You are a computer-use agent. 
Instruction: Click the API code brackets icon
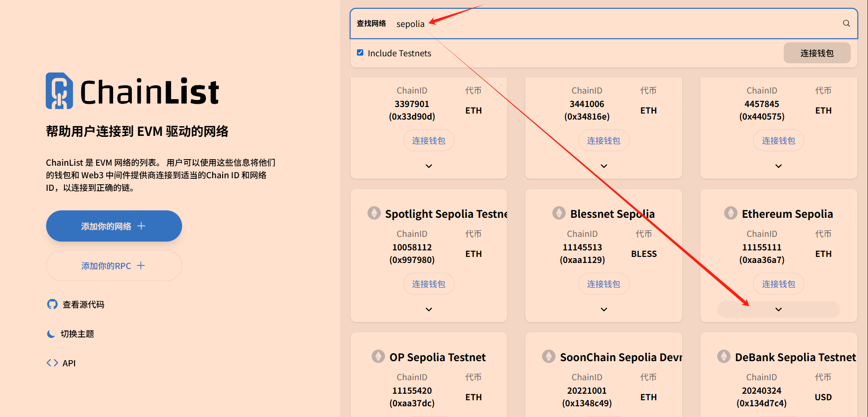pyautogui.click(x=52, y=363)
